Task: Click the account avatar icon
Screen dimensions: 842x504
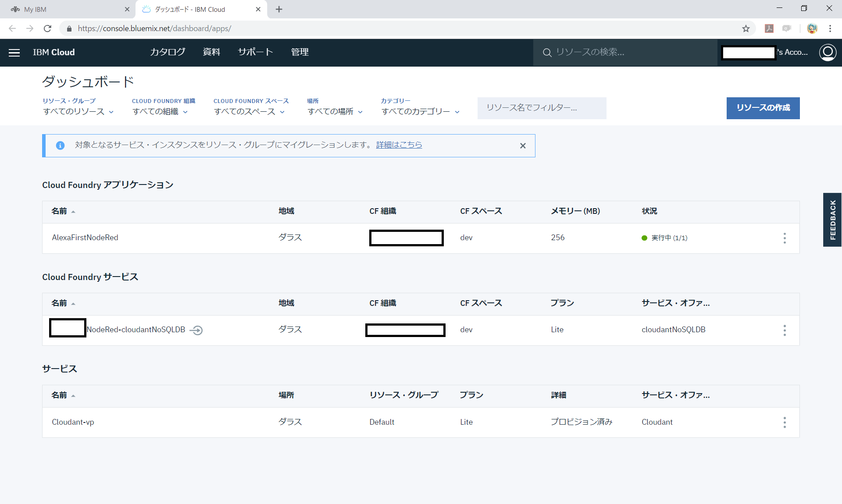Action: coord(828,52)
